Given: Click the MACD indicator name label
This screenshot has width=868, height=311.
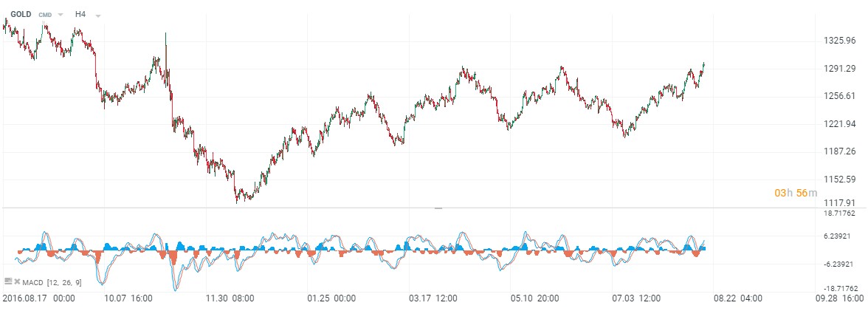Looking at the screenshot, I should 32,282.
